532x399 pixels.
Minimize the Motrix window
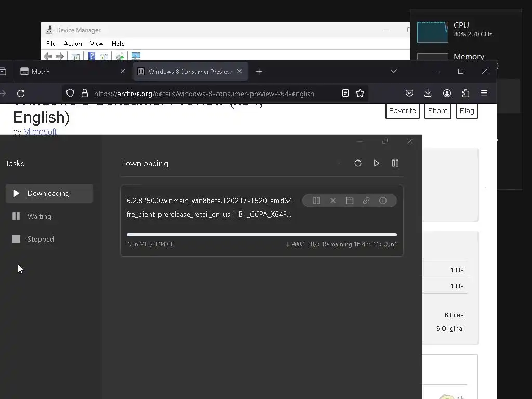360,141
